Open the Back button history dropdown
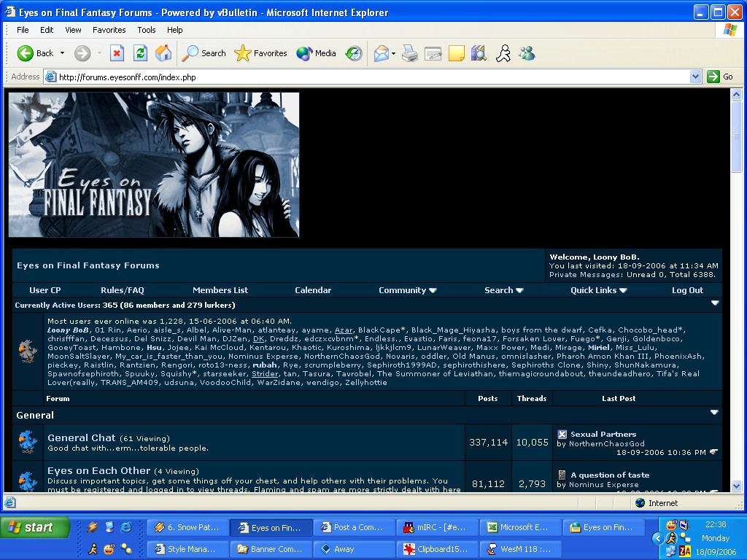 pos(63,53)
